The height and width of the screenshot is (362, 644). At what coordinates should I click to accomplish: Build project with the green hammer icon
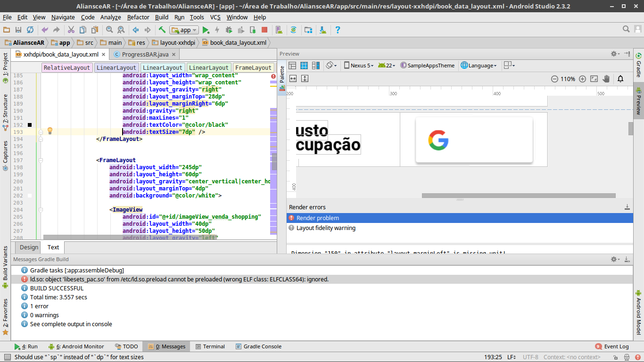click(x=162, y=30)
